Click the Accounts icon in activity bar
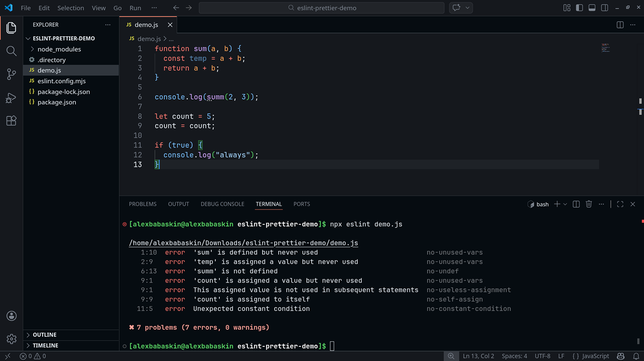 click(11, 316)
